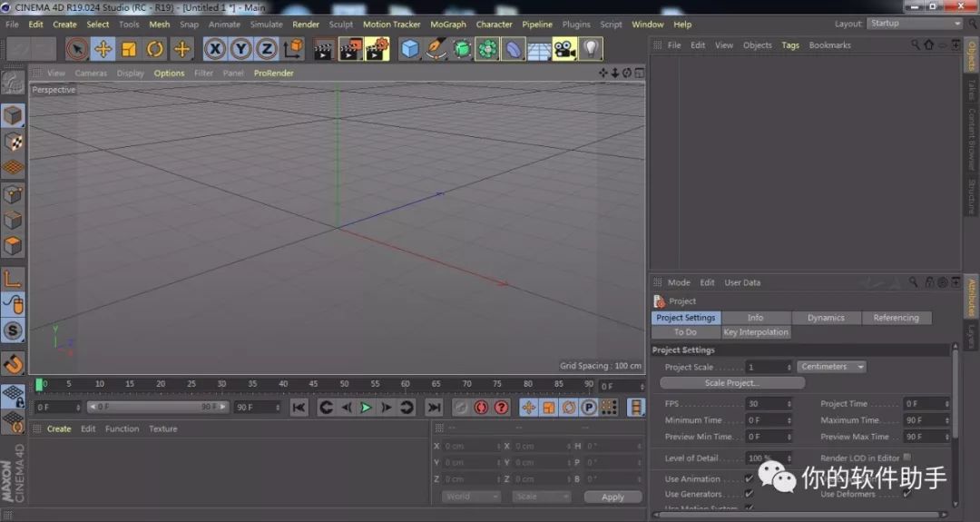Screen dimensions: 980x522
Task: Toggle position keyframe recording icon
Action: (528, 408)
